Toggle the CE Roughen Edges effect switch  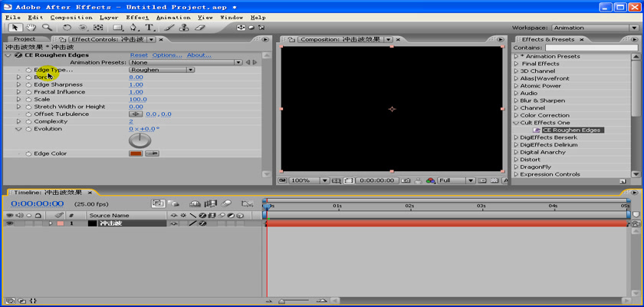18,55
